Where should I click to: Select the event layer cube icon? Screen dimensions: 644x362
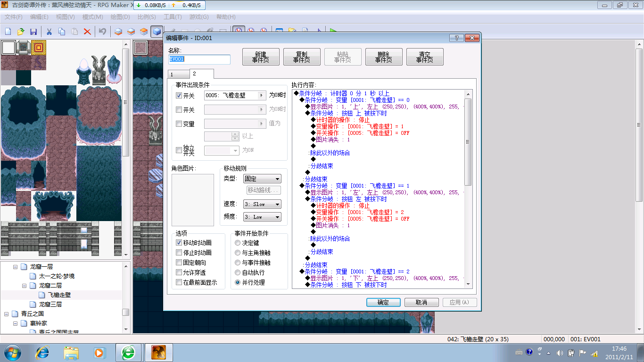pyautogui.click(x=156, y=32)
